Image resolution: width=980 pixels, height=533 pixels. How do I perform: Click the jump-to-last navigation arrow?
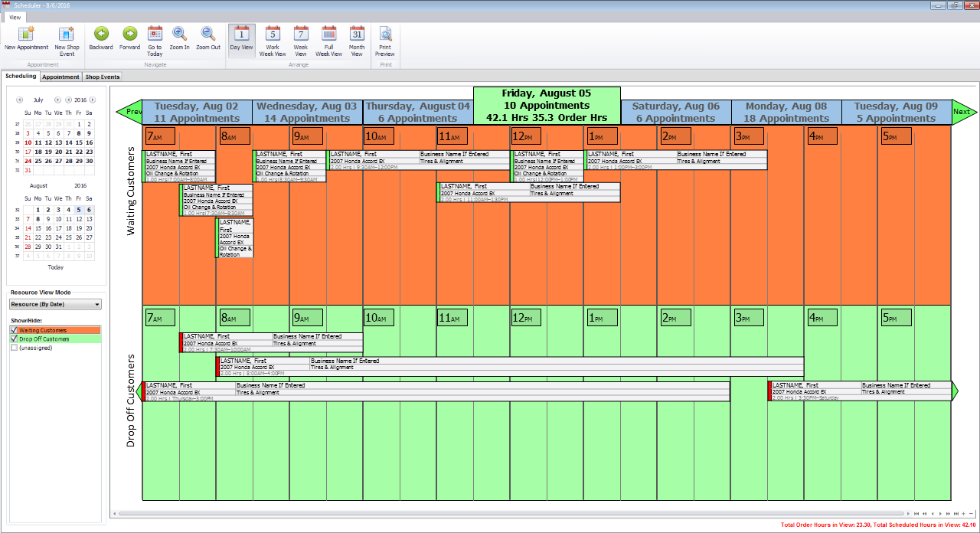pyautogui.click(x=955, y=514)
